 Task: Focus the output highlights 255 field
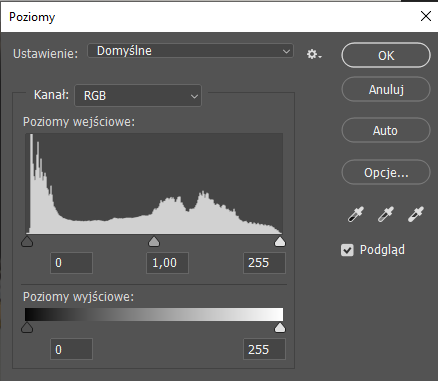[x=264, y=349]
